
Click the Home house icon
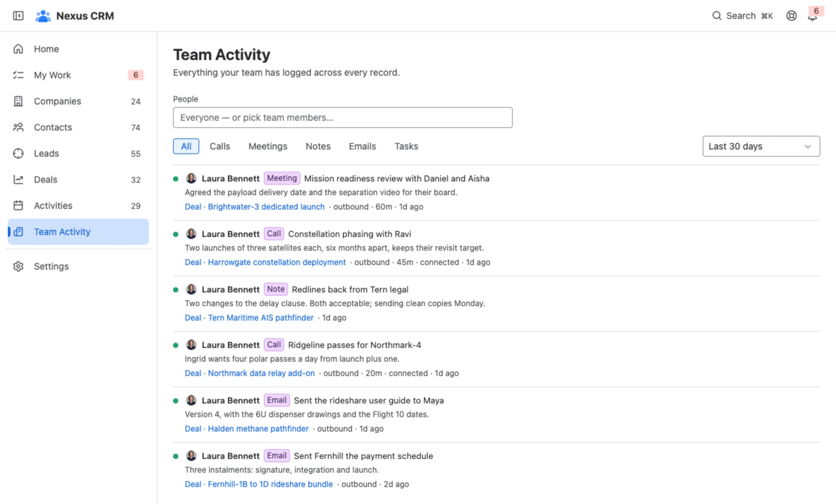[18, 49]
